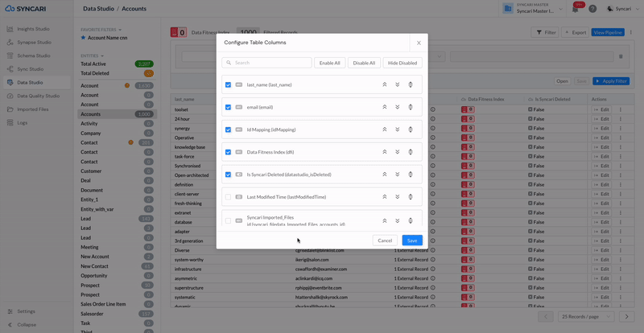Collapse the Entities section caret
Screen dimensions: 644x333
[x=102, y=55]
